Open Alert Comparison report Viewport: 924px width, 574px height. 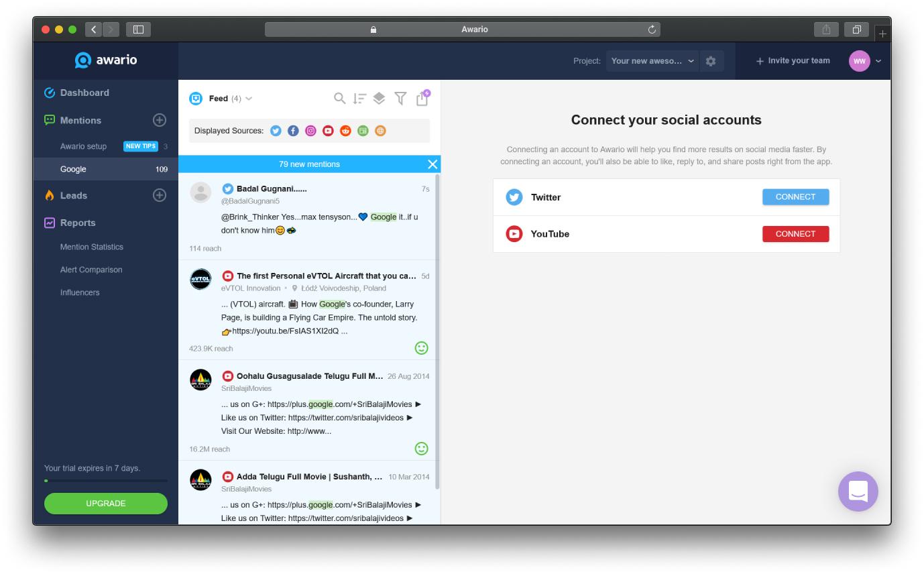(x=91, y=270)
